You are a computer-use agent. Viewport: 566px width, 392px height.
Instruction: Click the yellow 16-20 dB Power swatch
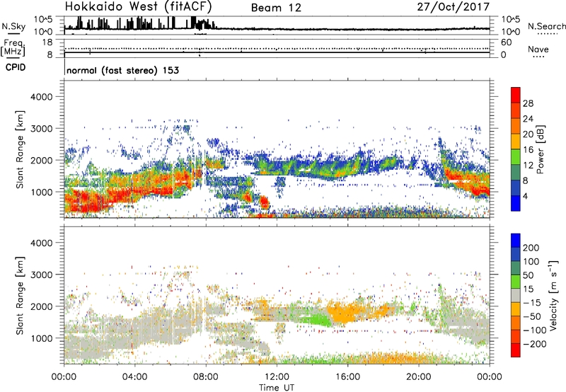pyautogui.click(x=516, y=142)
